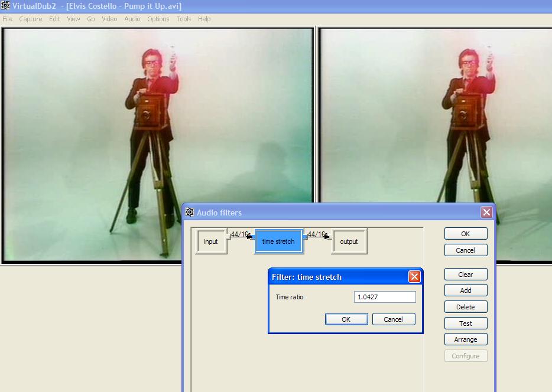Screen dimensions: 552x392
Task: Open the Capture menu
Action: [30, 19]
